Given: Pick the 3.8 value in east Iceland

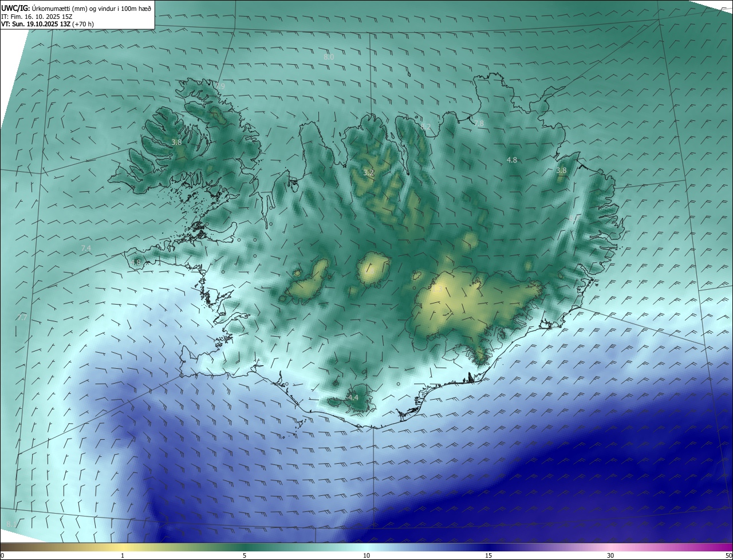Looking at the screenshot, I should pyautogui.click(x=561, y=171).
